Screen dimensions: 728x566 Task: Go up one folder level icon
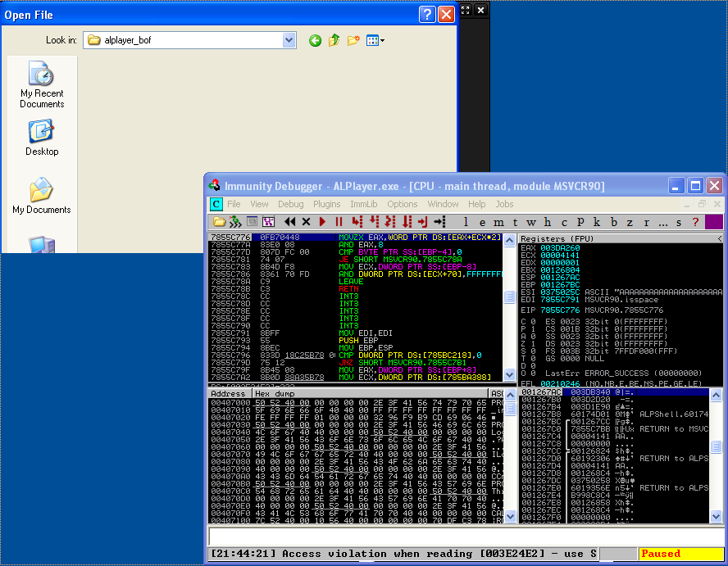coord(334,41)
